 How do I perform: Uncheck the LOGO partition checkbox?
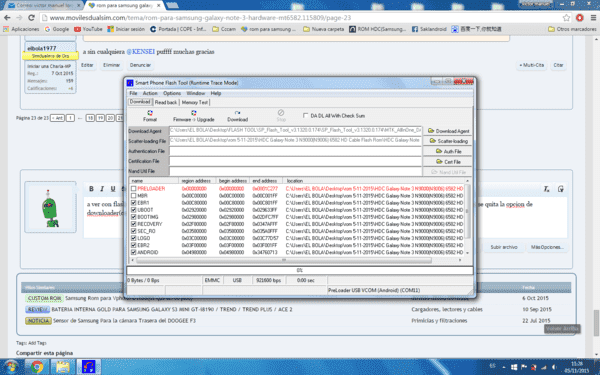(134, 238)
